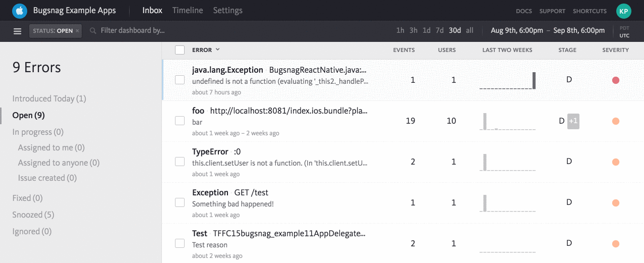Click users count 10 for foo

click(x=451, y=121)
